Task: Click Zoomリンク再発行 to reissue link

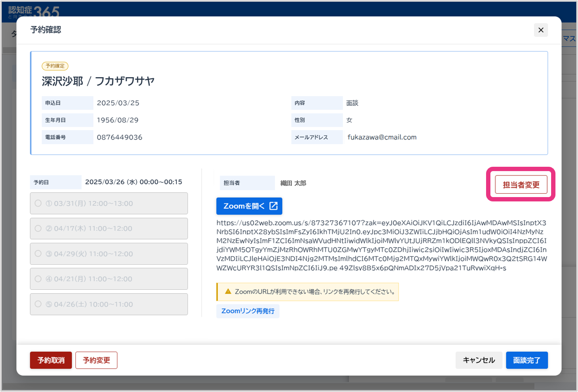Action: tap(248, 311)
